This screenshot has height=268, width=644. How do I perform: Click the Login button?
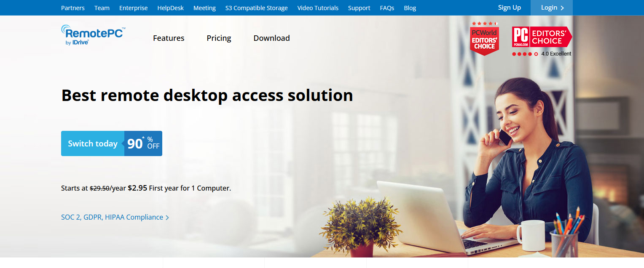click(x=551, y=8)
